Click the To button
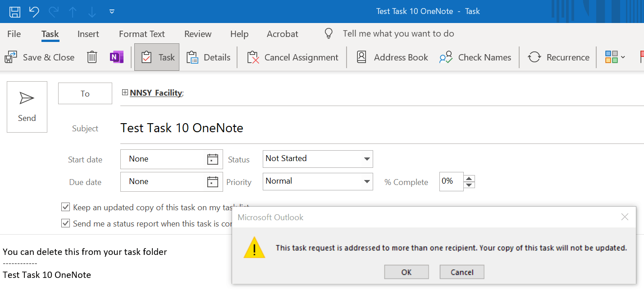The height and width of the screenshot is (291, 644). (x=85, y=93)
